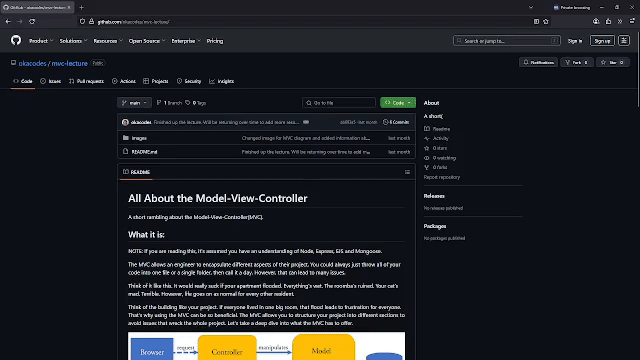Viewport: 640px width, 360px height.
Task: Click the Go to file field
Action: (x=339, y=103)
